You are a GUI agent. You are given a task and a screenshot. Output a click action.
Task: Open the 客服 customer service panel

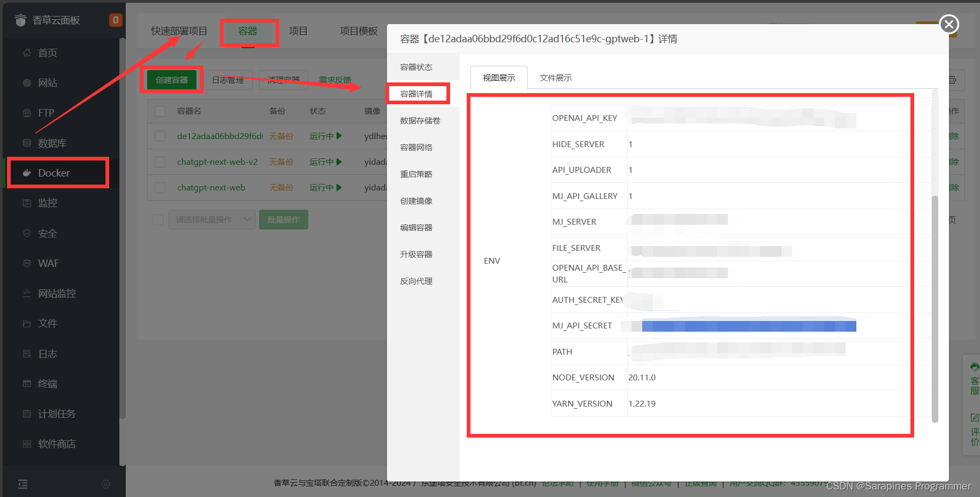(x=973, y=381)
